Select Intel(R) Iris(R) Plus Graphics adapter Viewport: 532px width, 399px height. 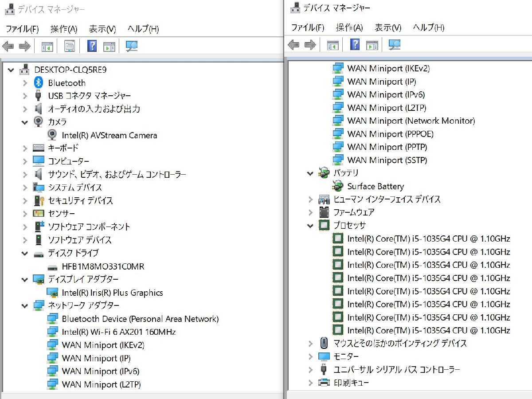tap(112, 293)
